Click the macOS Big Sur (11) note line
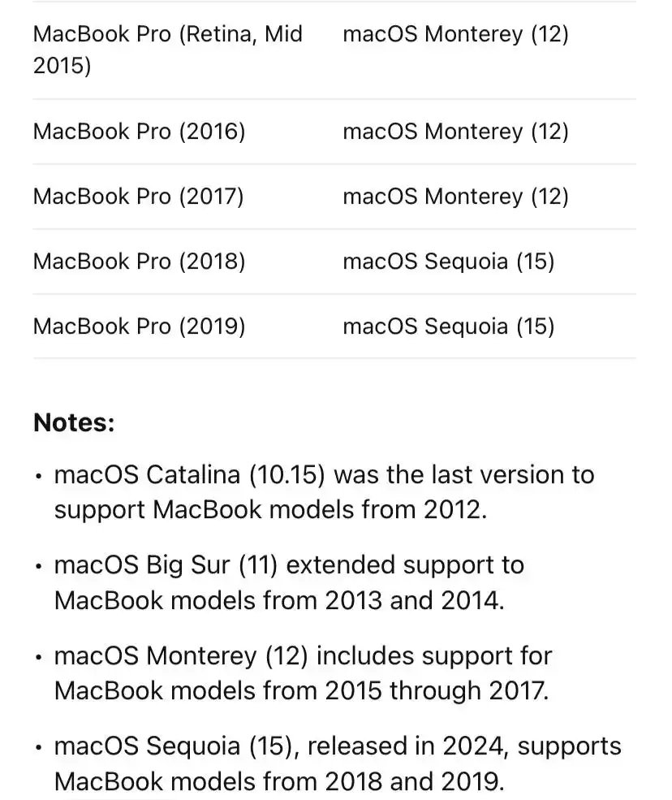Screen dimensions: 672x800 coord(289,582)
